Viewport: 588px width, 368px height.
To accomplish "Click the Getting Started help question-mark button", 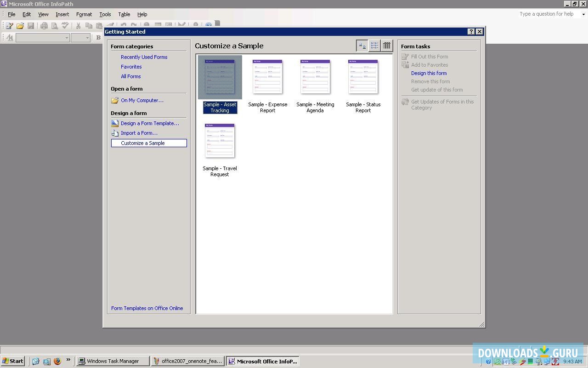I will [471, 32].
